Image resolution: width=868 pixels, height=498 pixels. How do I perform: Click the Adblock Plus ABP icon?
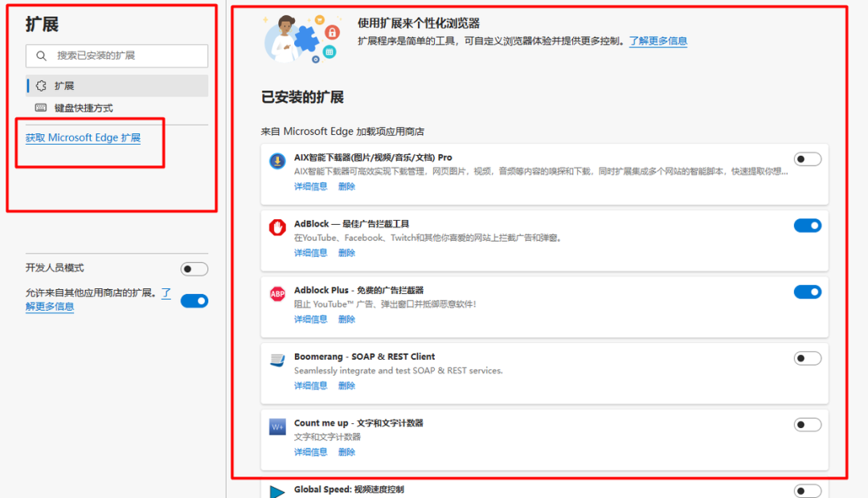[277, 294]
